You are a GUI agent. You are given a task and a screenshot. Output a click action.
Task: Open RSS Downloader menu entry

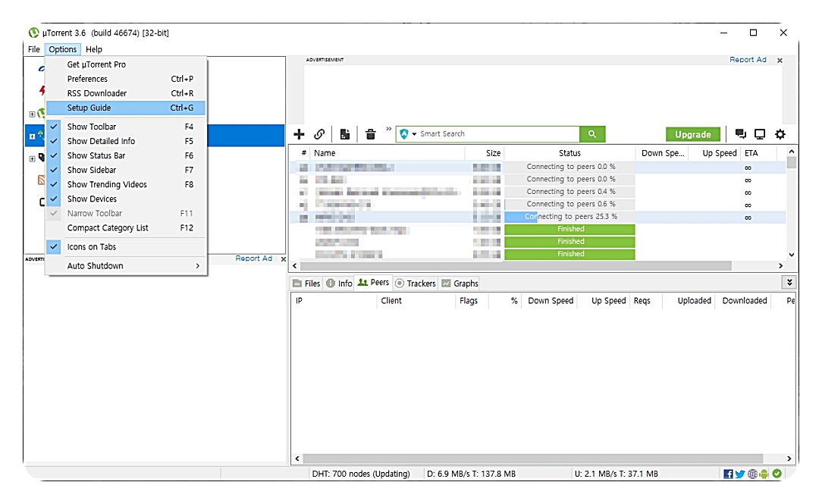click(x=126, y=93)
